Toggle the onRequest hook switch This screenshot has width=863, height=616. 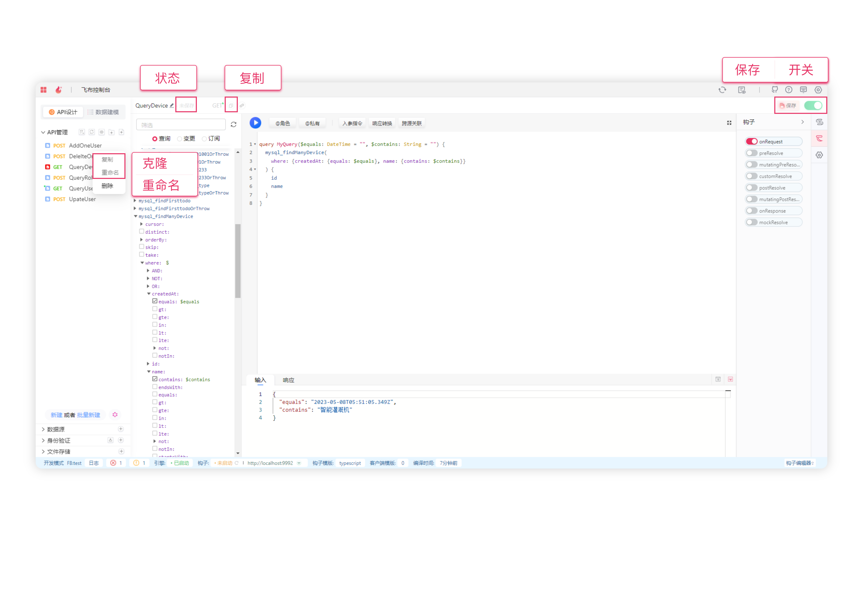(752, 142)
